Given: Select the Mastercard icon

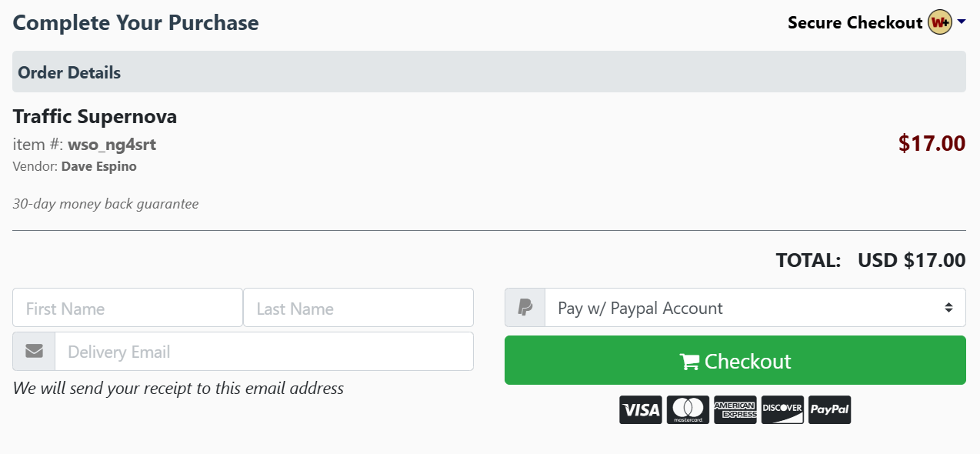Looking at the screenshot, I should (687, 409).
